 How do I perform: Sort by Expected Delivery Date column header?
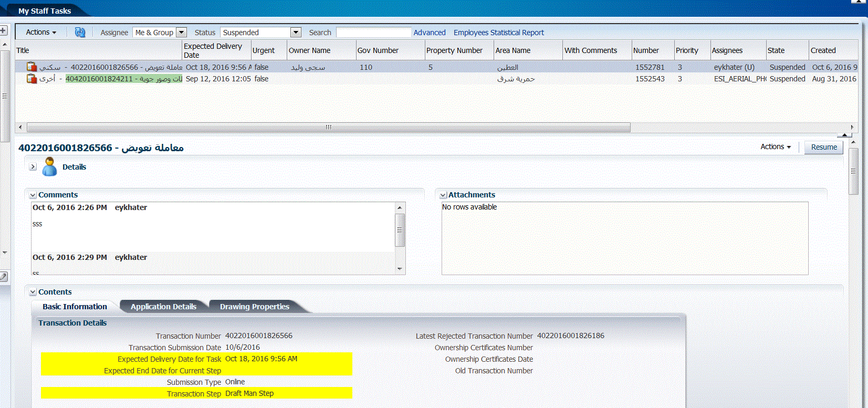(x=216, y=50)
